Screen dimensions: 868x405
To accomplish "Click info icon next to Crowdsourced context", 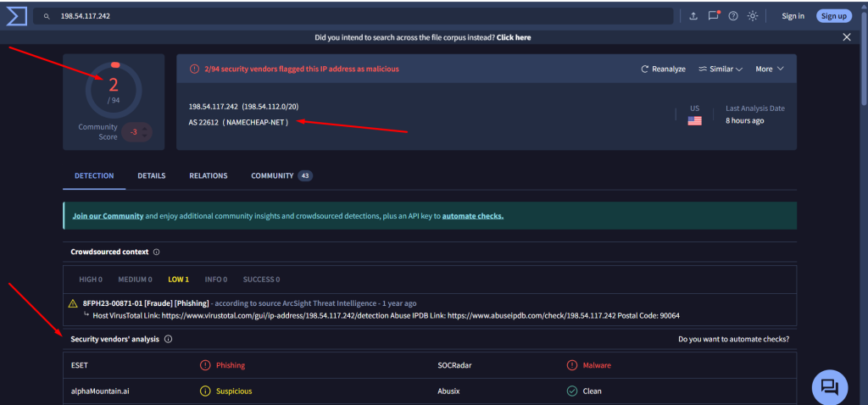I will [156, 252].
